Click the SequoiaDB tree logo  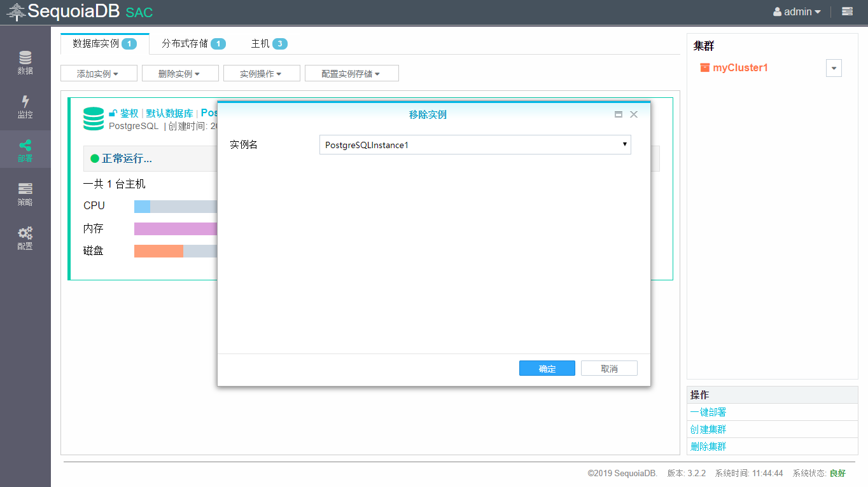pyautogui.click(x=17, y=11)
